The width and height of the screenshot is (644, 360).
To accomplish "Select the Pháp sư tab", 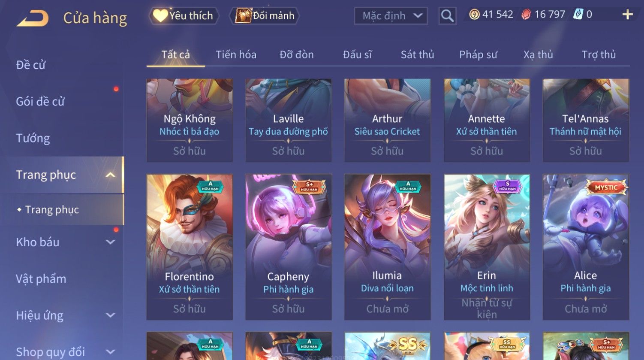I will click(478, 54).
